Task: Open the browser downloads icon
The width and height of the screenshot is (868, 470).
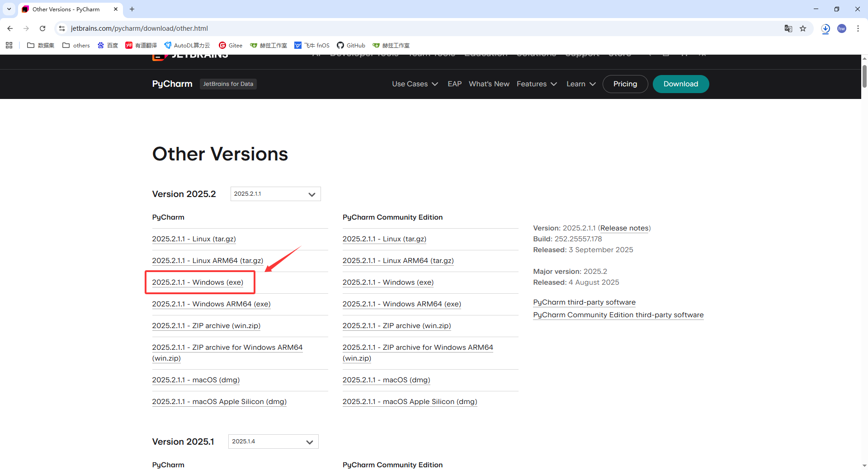Action: [826, 28]
